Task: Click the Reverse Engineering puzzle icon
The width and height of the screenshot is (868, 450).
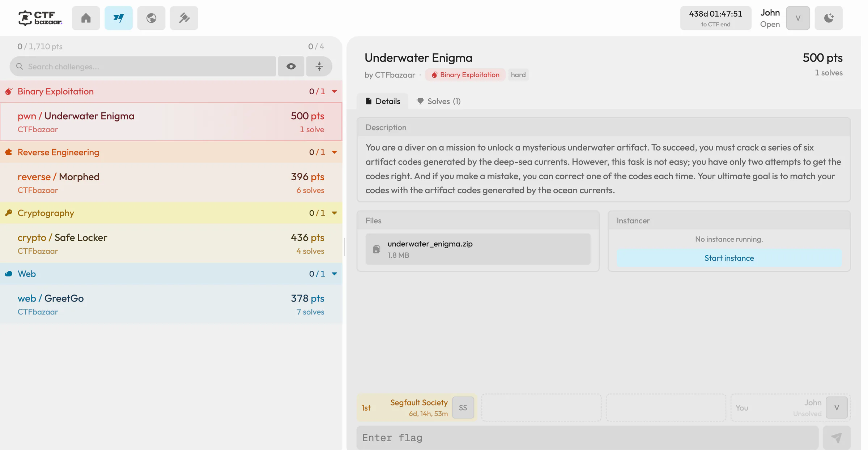Action: tap(9, 152)
